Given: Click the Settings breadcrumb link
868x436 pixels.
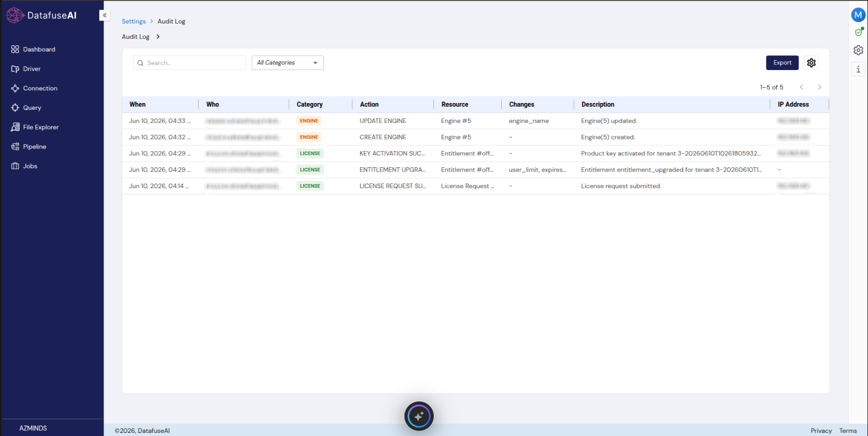Looking at the screenshot, I should pos(134,21).
